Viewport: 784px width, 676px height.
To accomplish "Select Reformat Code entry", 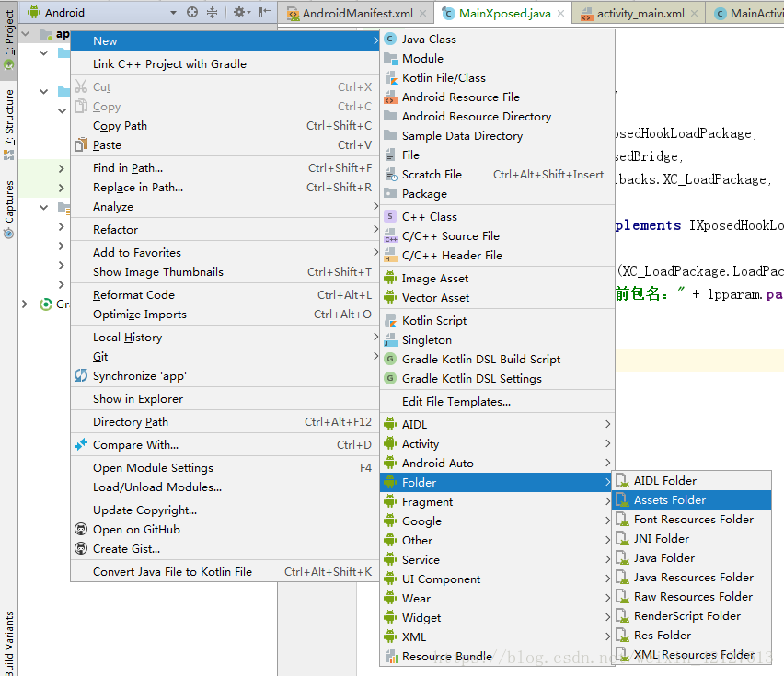I will pos(225,295).
